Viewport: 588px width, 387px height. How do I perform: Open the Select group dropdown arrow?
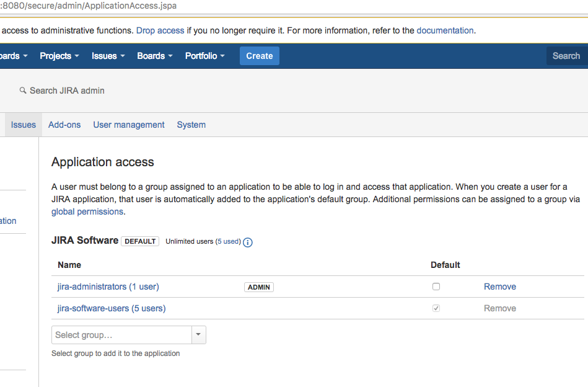(x=199, y=334)
